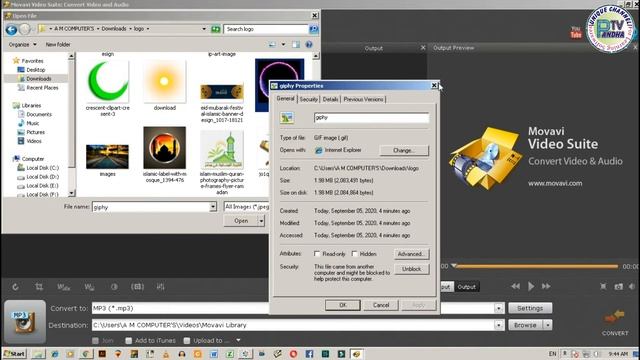
Task: Click the YouTube icon in Movavi header
Action: [576, 32]
